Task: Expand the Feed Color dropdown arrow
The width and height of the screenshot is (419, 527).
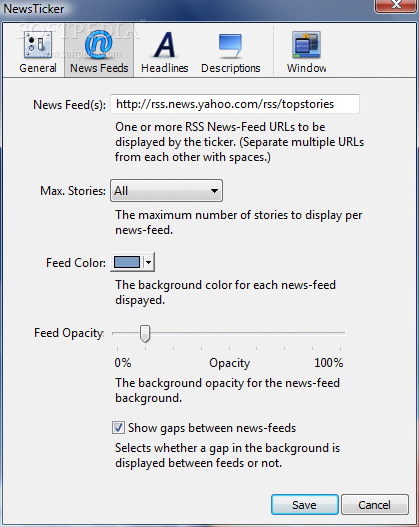Action: (x=149, y=262)
